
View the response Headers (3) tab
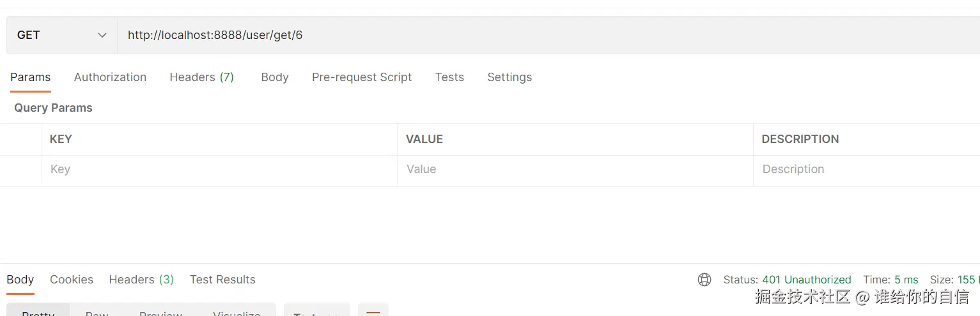coord(141,280)
